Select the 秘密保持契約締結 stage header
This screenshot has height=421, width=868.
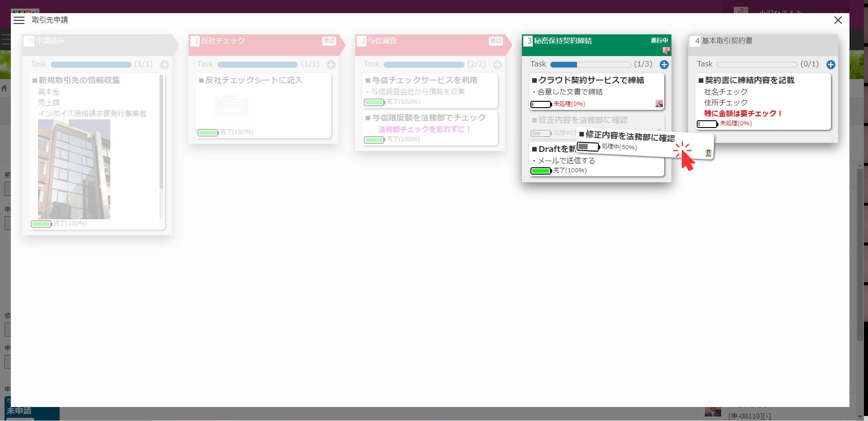[596, 45]
